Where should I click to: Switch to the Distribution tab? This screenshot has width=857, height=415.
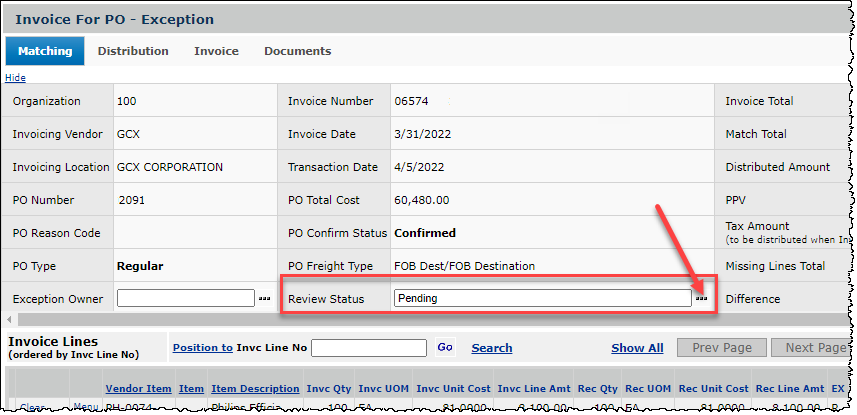(133, 51)
